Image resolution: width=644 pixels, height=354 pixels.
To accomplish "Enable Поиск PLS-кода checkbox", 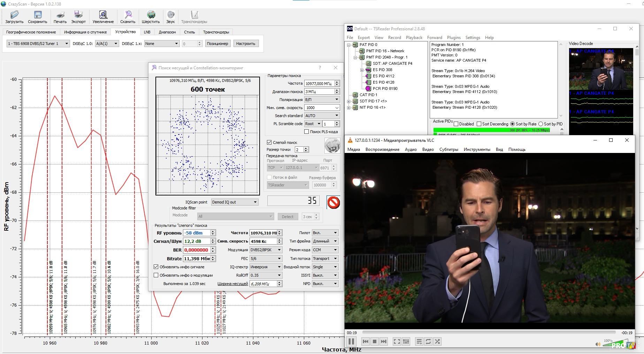I will pos(307,132).
